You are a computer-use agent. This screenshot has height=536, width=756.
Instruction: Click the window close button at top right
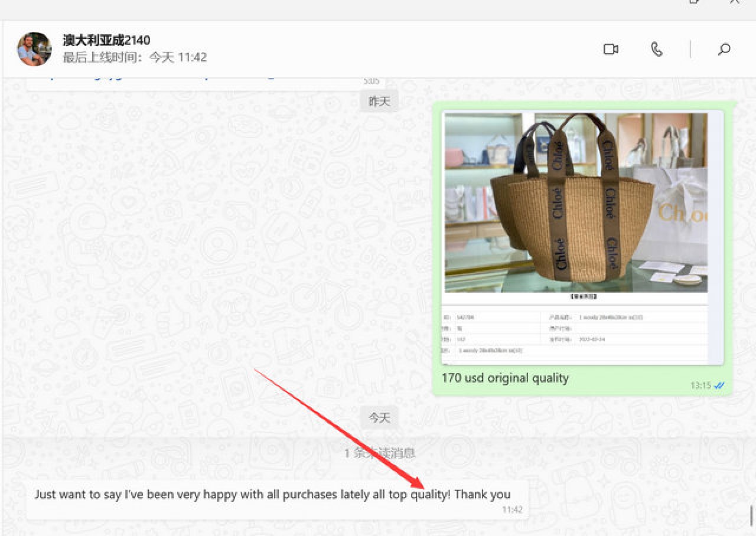point(735,2)
